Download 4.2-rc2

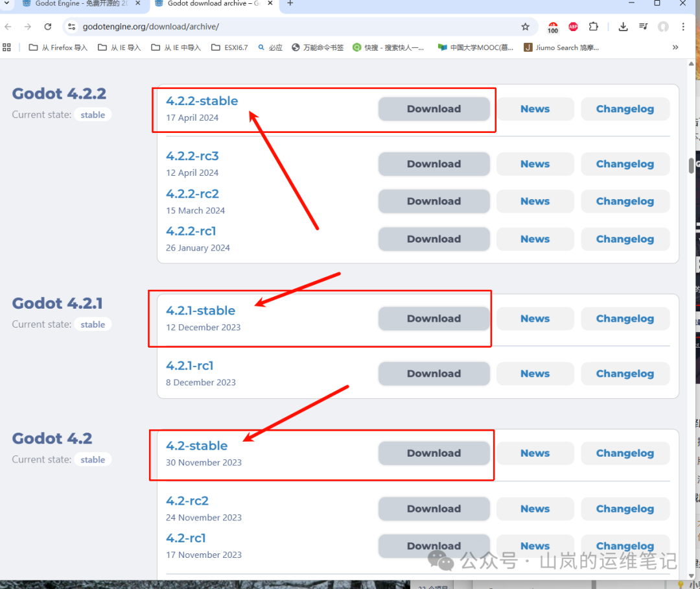434,509
